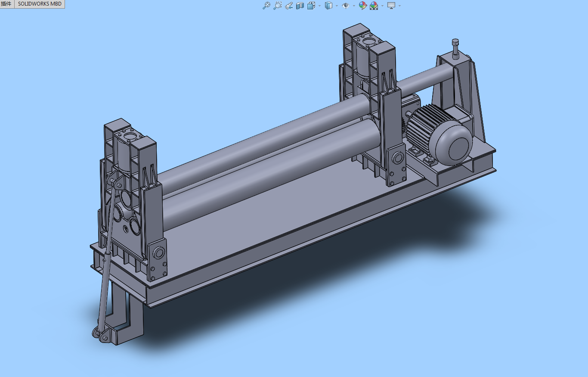The width and height of the screenshot is (588, 377).
Task: Click the Apply Scene icon
Action: [x=374, y=6]
